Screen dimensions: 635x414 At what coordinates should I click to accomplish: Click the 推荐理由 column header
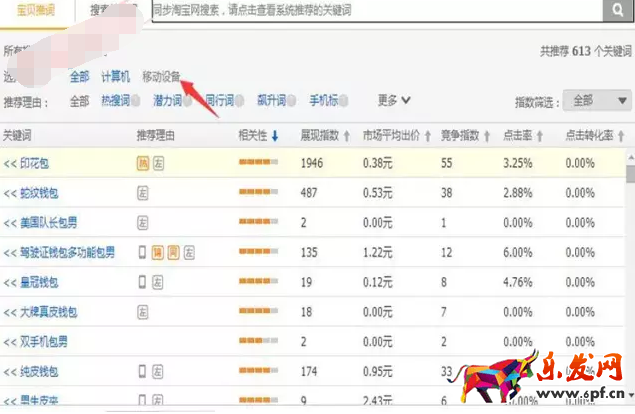(156, 135)
